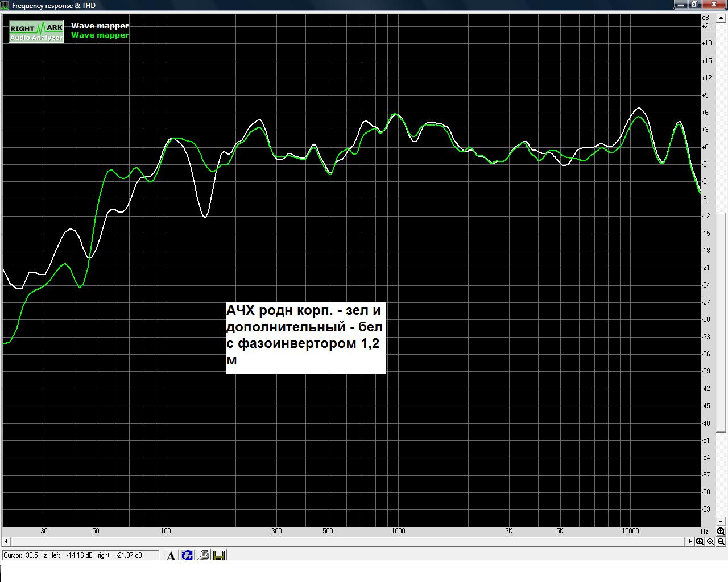Image resolution: width=728 pixels, height=582 pixels.
Task: Click the text label 'A' toolbar icon
Action: click(171, 556)
